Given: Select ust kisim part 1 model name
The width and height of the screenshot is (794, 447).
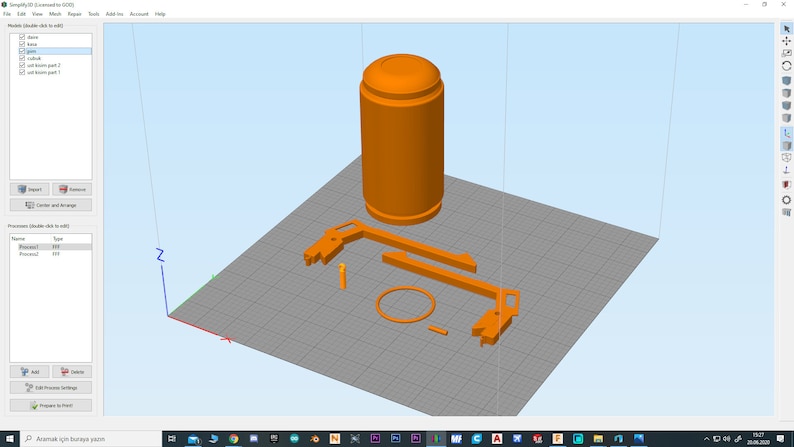Looking at the screenshot, I should (44, 73).
